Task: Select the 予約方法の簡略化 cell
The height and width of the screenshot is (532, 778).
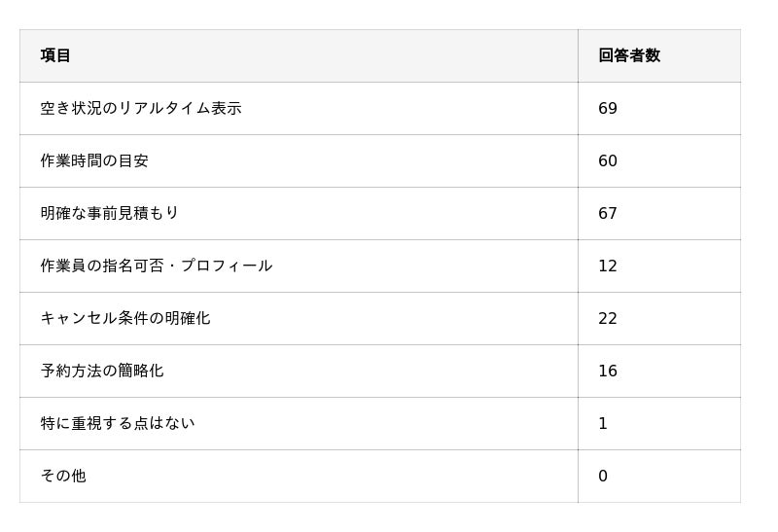Action: click(x=102, y=371)
